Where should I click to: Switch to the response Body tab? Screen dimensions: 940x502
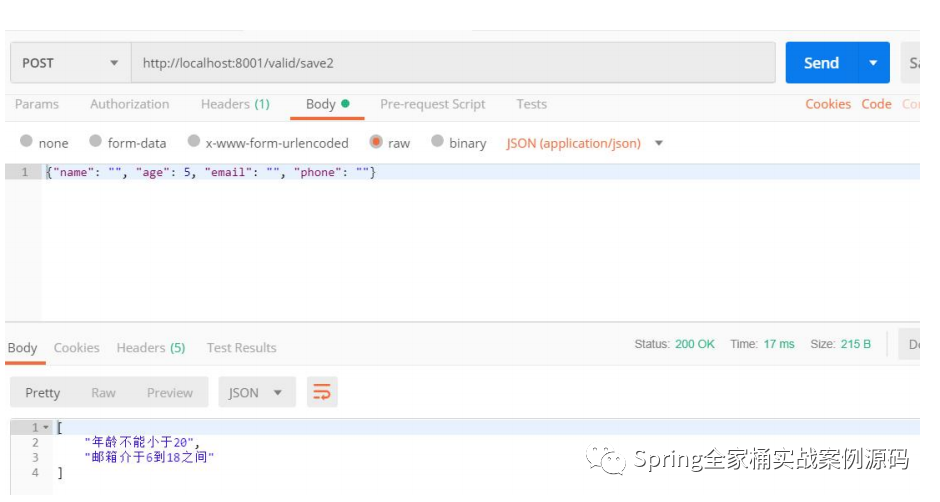click(22, 348)
